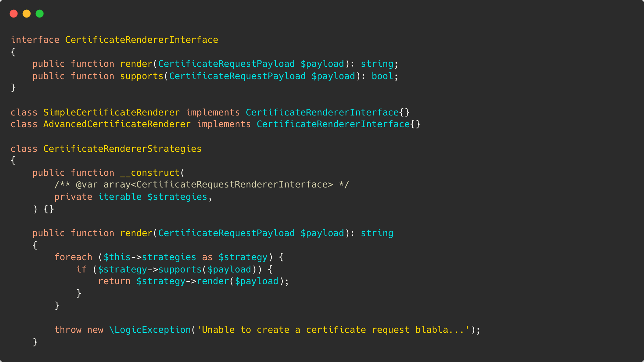
Task: Click the SimpleCertificateRenderer class name
Action: coord(111,113)
